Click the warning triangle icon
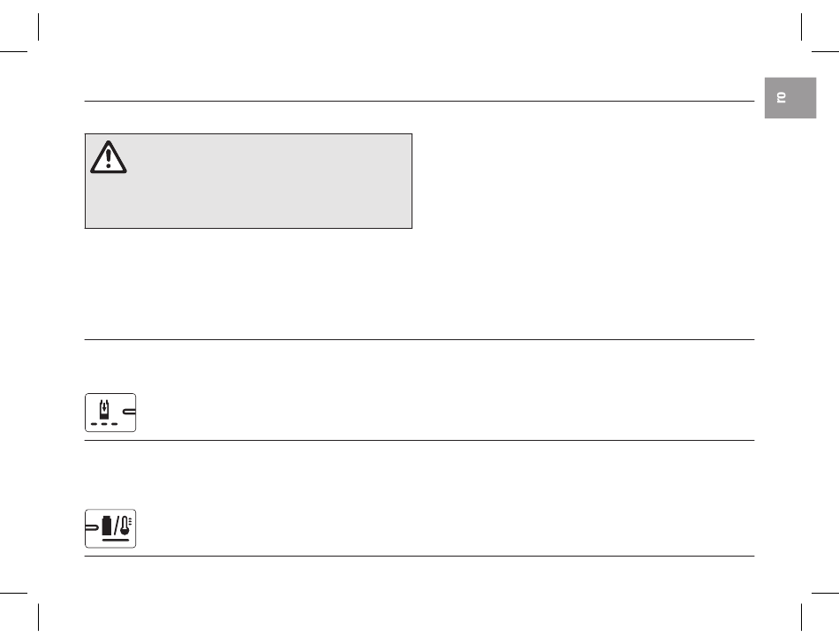The image size is (839, 644). point(108,157)
